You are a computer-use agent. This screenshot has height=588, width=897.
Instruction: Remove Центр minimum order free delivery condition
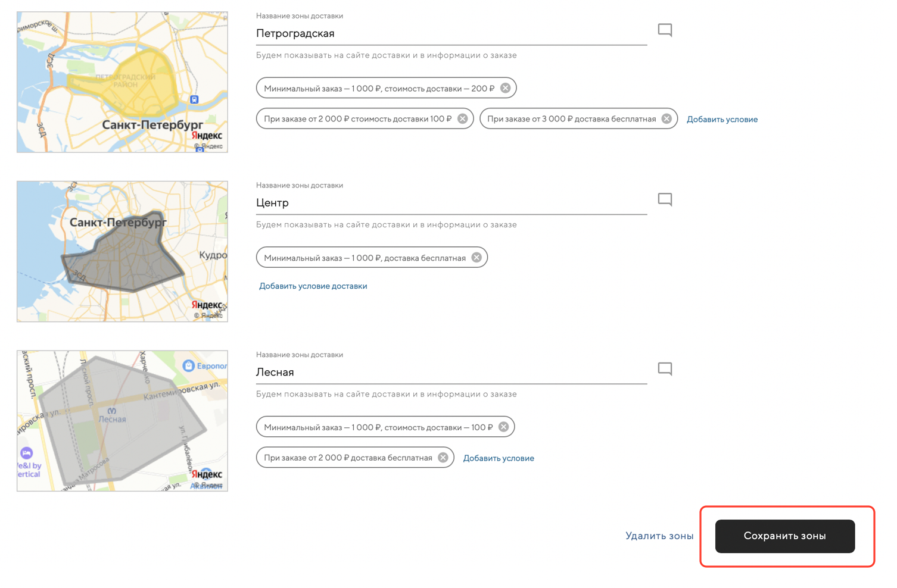476,258
